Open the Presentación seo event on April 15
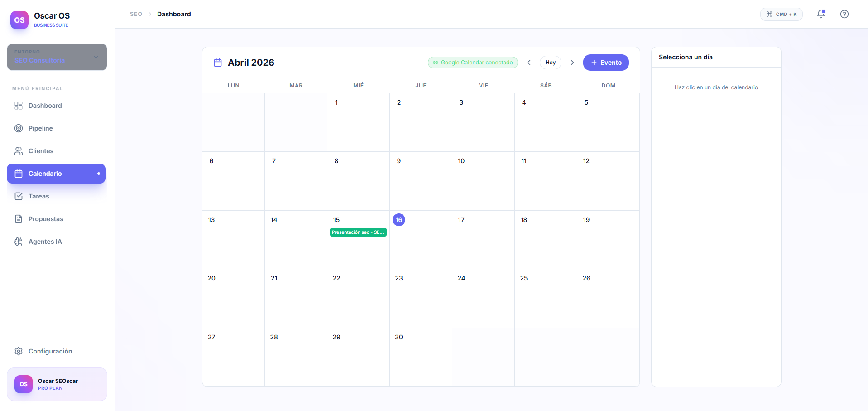Image resolution: width=868 pixels, height=411 pixels. (358, 232)
